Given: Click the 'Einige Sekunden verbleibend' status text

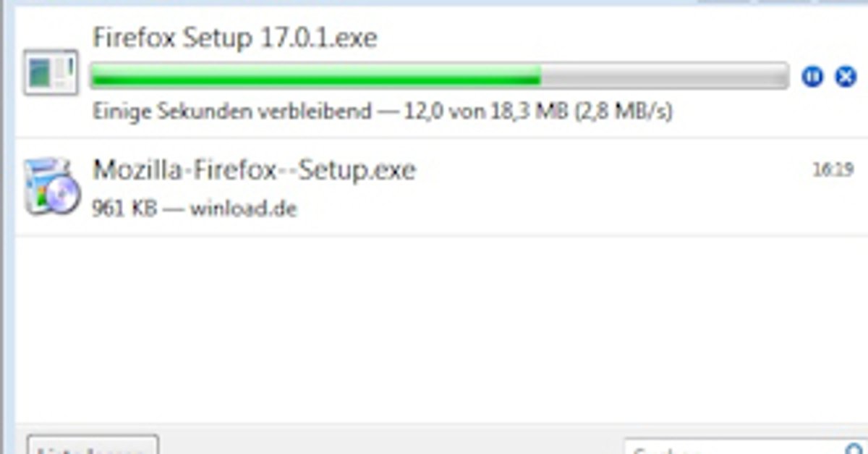Looking at the screenshot, I should (x=232, y=112).
